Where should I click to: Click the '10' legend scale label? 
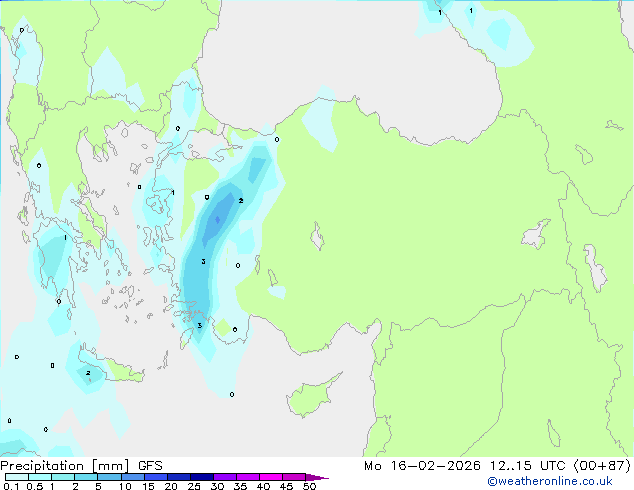click(x=125, y=486)
